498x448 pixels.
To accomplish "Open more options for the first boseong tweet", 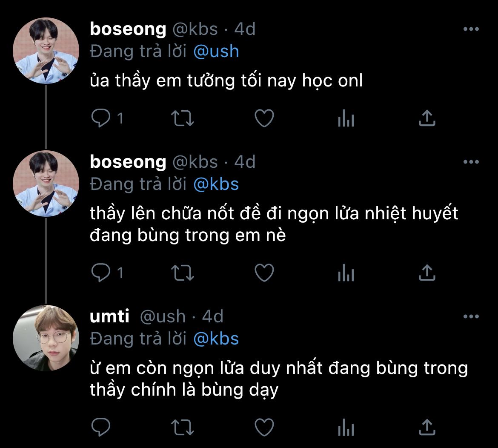I will click(471, 29).
